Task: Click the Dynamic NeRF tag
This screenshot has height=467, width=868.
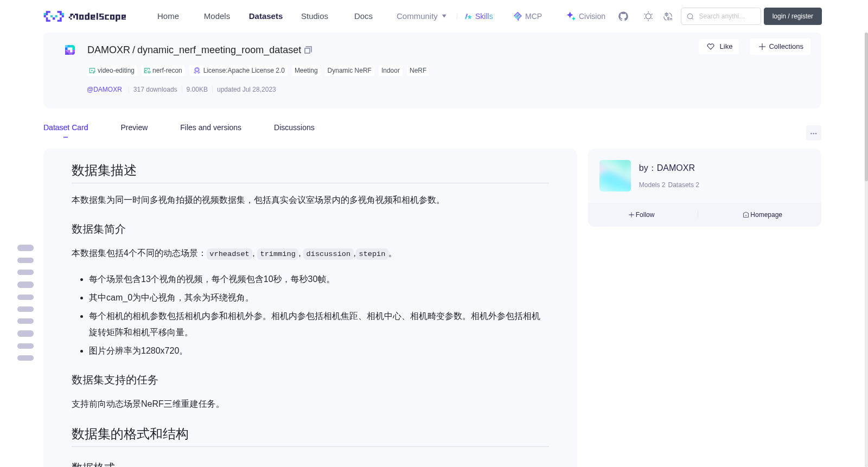Action: pyautogui.click(x=349, y=71)
